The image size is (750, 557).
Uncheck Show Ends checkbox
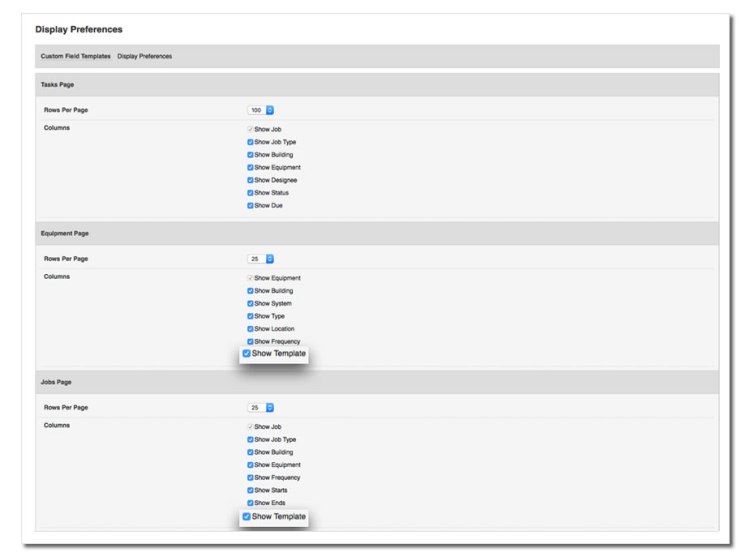point(250,503)
